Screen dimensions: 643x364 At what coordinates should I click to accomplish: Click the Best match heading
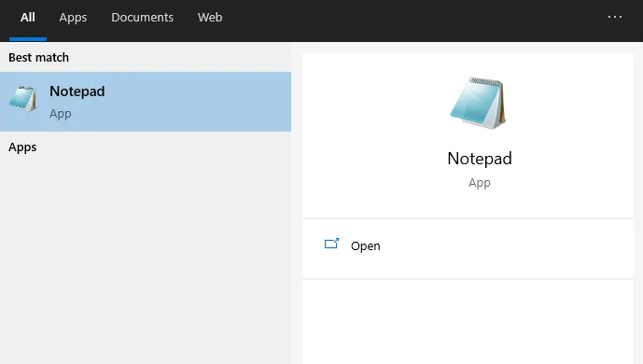tap(38, 57)
